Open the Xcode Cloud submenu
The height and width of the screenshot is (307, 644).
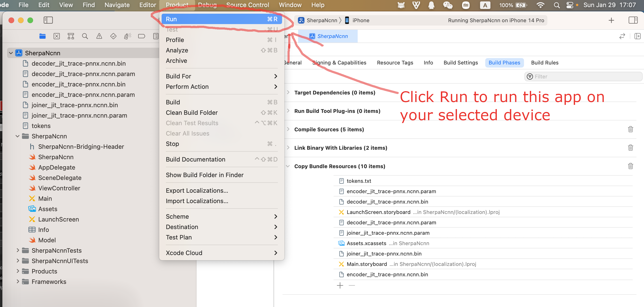point(222,253)
